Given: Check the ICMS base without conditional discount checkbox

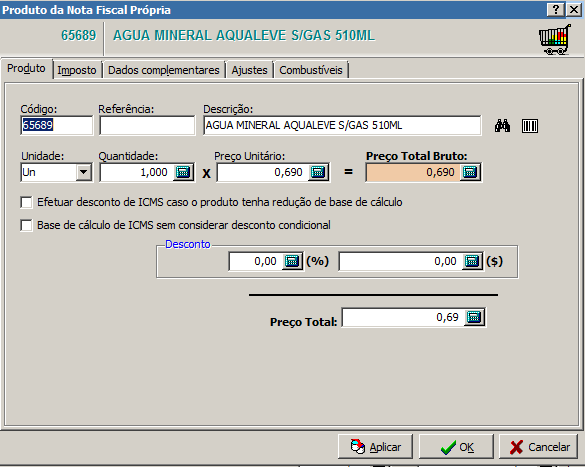Looking at the screenshot, I should click(26, 225).
